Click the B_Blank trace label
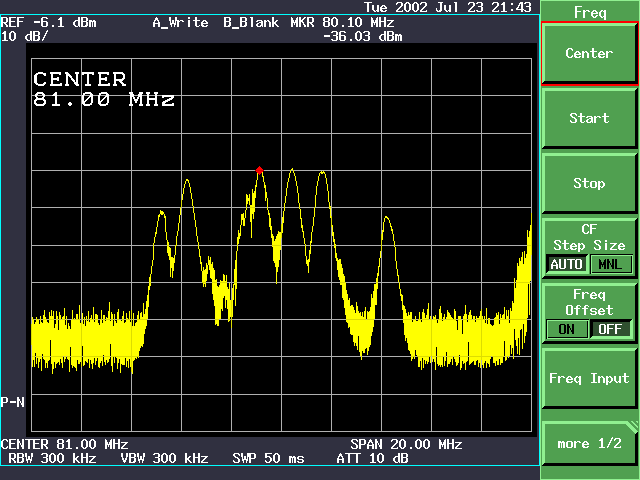This screenshot has width=640, height=480. [x=251, y=22]
